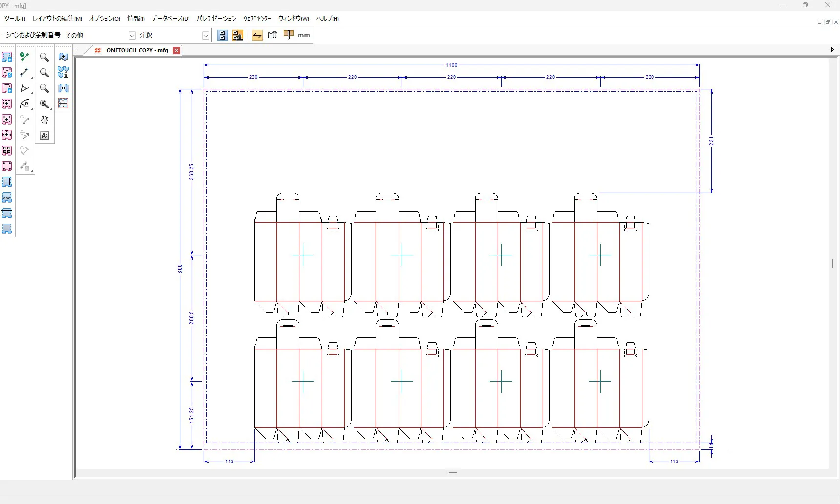Toggle the checklist options button
The height and width of the screenshot is (504, 840).
coord(222,35)
